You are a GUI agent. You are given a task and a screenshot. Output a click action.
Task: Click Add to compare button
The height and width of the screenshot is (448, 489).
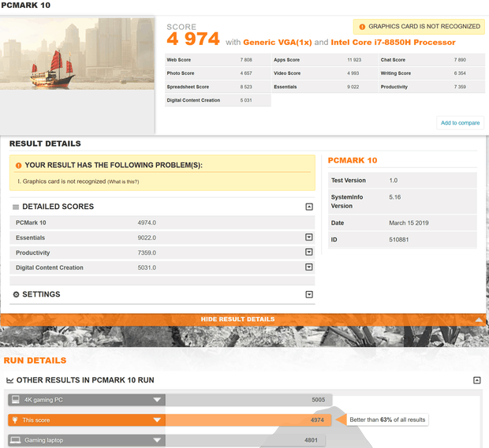(x=460, y=123)
